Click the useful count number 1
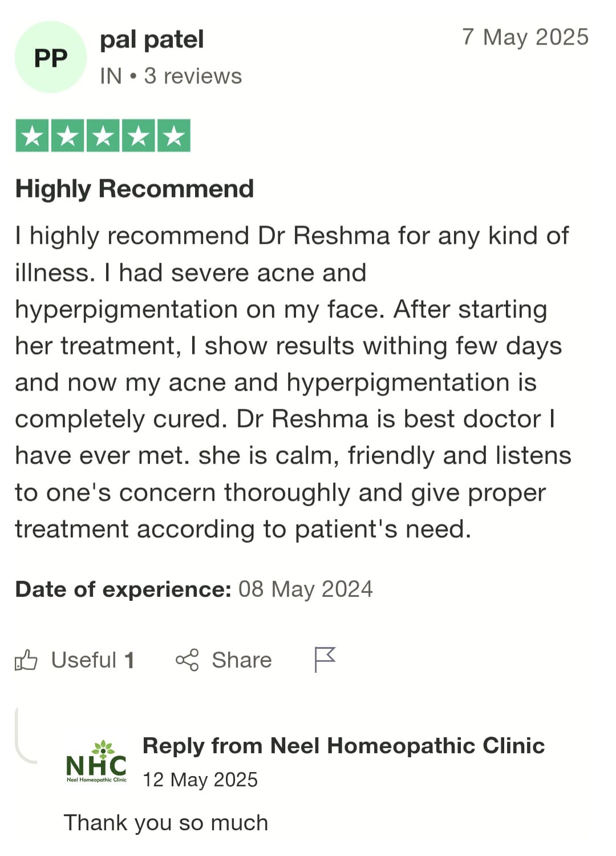Viewport: 616px width, 856px height. pyautogui.click(x=129, y=660)
